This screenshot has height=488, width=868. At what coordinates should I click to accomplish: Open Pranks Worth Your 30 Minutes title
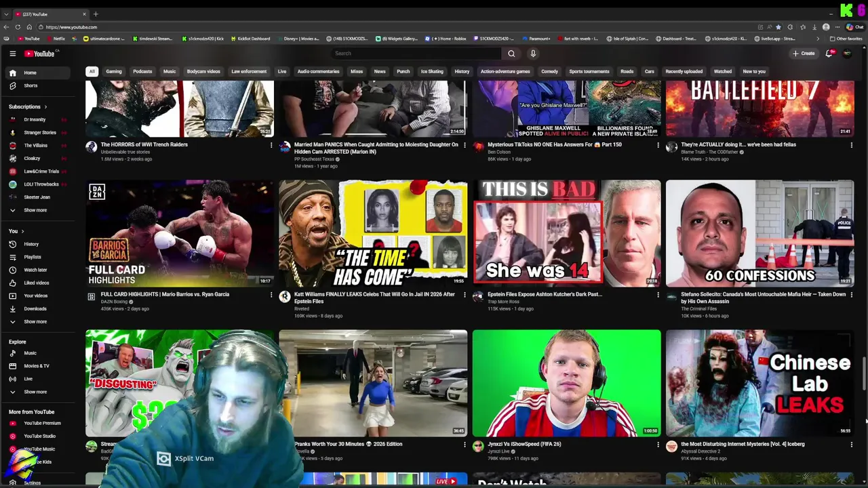tap(348, 444)
